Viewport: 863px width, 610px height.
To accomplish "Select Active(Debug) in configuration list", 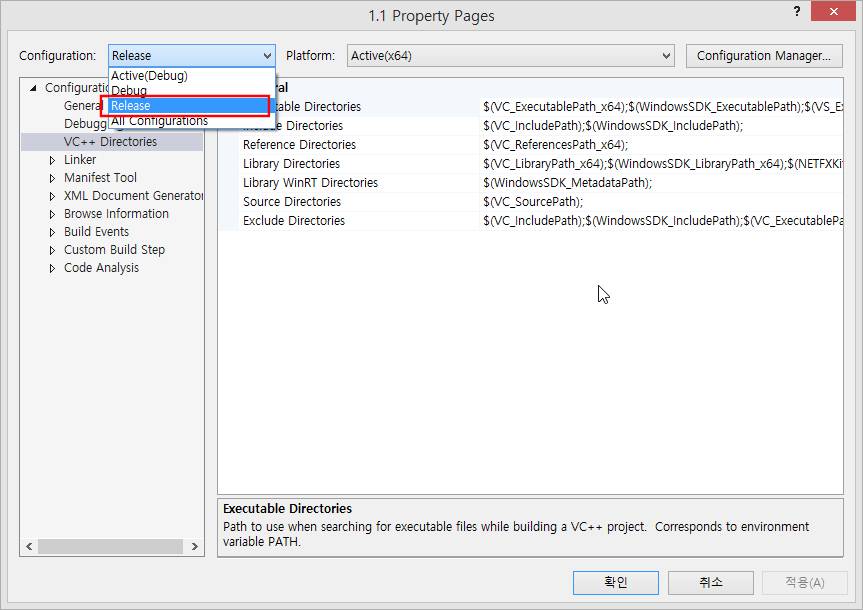I will click(x=150, y=76).
